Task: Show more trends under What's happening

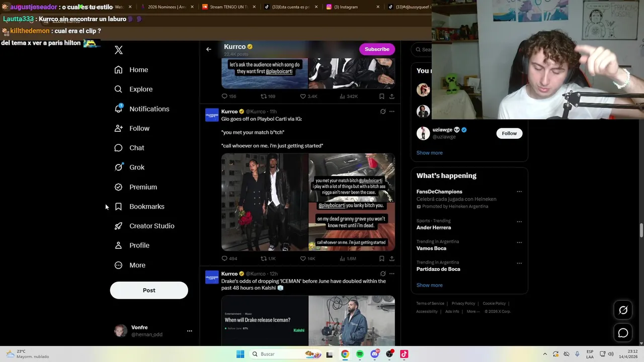Action: coord(429,285)
